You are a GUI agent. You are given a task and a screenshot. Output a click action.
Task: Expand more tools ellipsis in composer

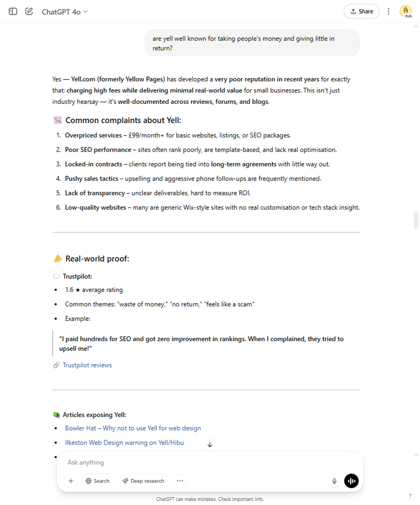pyautogui.click(x=180, y=481)
